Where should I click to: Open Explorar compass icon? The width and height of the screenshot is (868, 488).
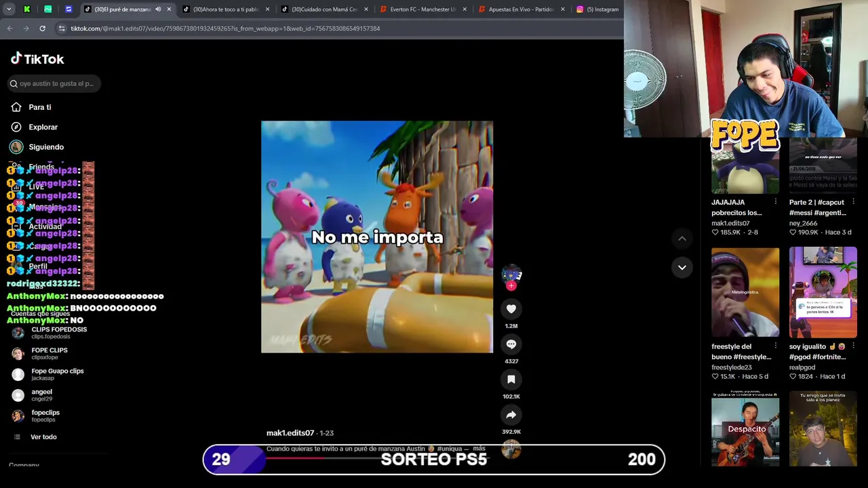click(16, 127)
